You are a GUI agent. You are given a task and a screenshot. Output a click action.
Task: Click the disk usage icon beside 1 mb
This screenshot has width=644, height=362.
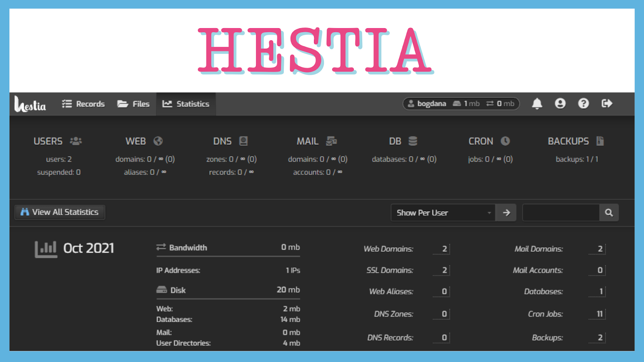(456, 104)
